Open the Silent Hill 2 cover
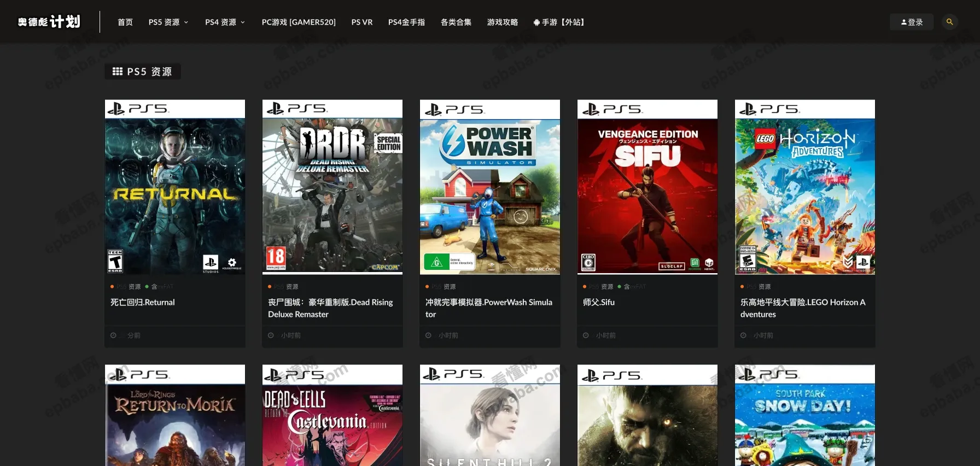 tap(490, 415)
